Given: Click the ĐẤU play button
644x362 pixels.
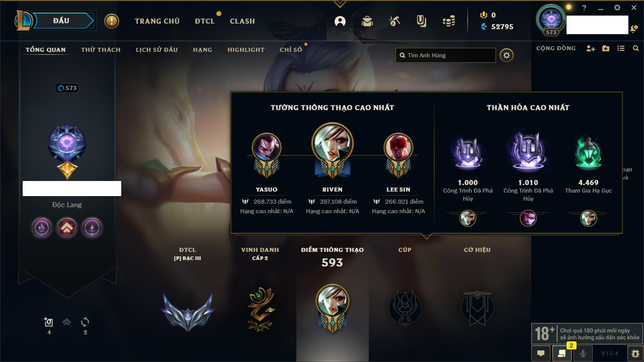Looking at the screenshot, I should 61,21.
